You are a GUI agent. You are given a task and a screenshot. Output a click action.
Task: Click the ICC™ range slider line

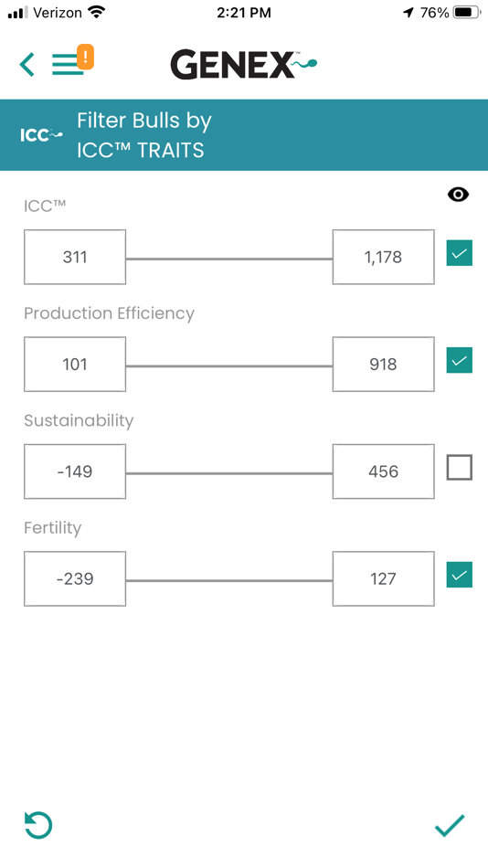coord(229,259)
